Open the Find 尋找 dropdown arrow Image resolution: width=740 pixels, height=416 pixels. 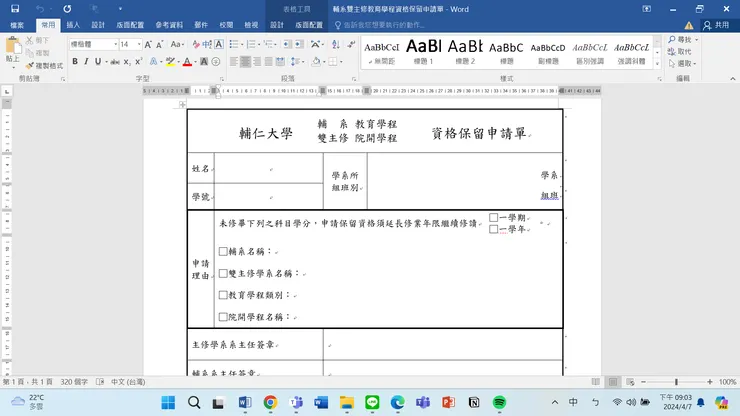tap(697, 40)
